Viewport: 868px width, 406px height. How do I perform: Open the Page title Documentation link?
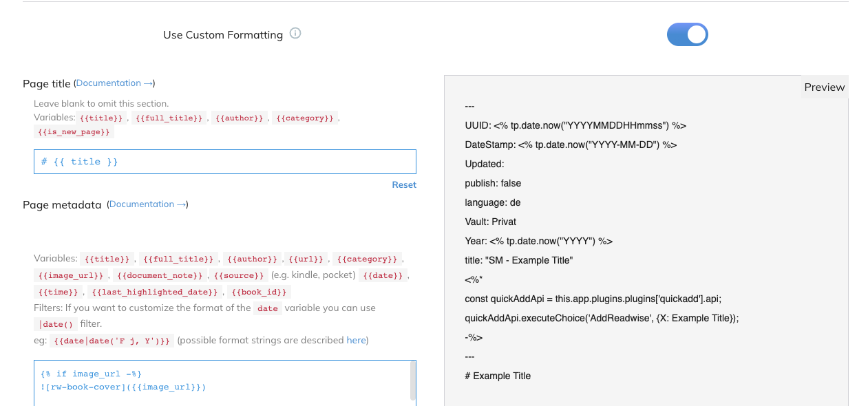(x=108, y=83)
